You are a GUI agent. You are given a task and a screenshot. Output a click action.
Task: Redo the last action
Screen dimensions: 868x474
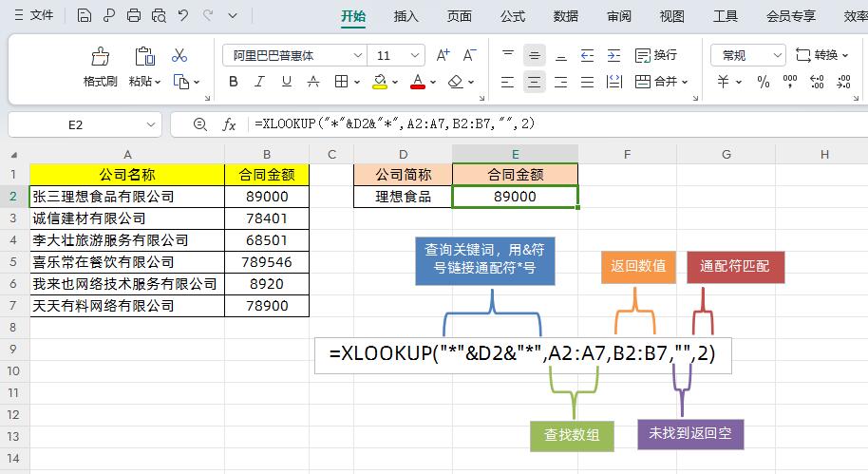[208, 15]
